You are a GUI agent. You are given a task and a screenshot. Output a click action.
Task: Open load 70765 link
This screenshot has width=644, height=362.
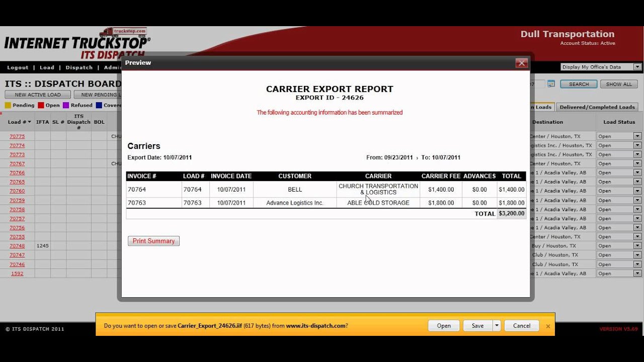[x=17, y=182]
